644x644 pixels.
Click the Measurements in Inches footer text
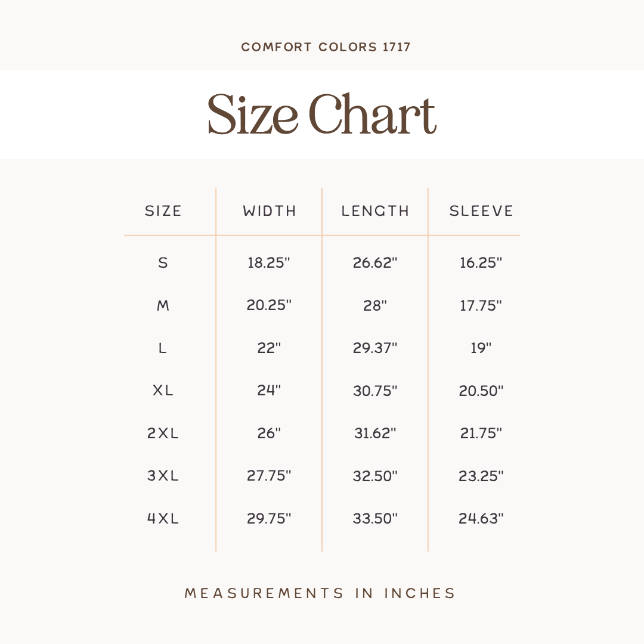pyautogui.click(x=320, y=593)
